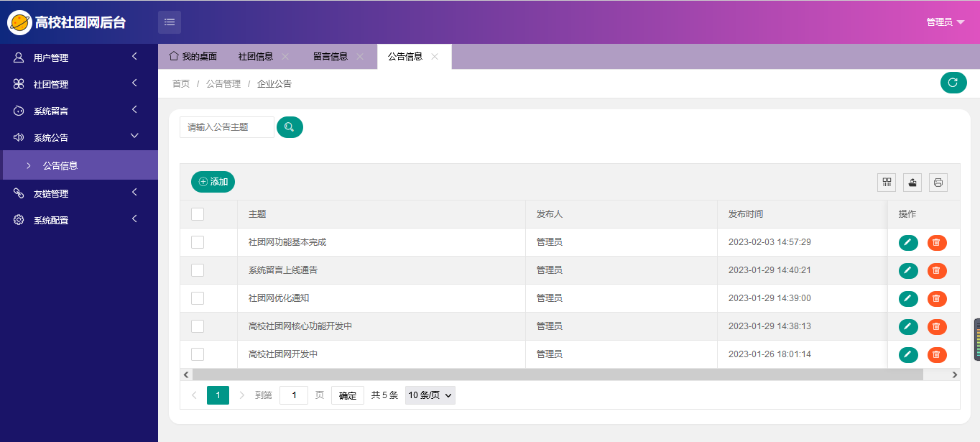Edit the 高校社团网开发中 row
This screenshot has width=980, height=442.
(908, 355)
